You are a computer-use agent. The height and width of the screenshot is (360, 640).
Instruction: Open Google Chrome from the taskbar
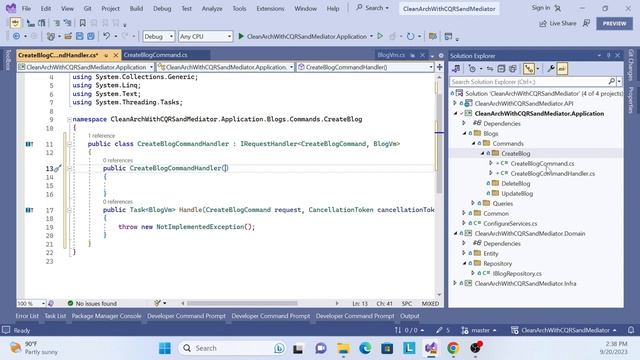pyautogui.click(x=453, y=348)
